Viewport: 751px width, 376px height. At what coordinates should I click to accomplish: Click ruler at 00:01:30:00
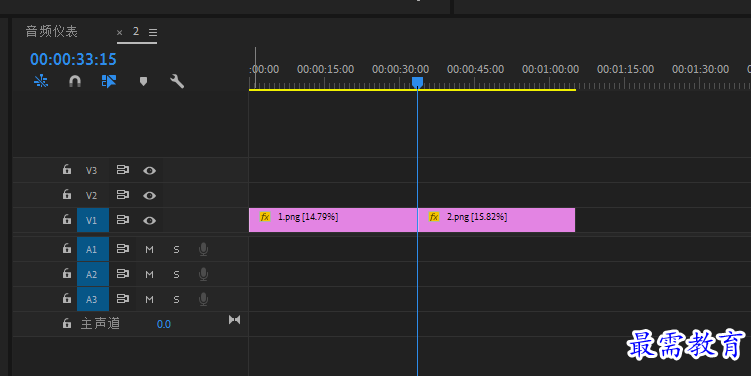pos(700,69)
